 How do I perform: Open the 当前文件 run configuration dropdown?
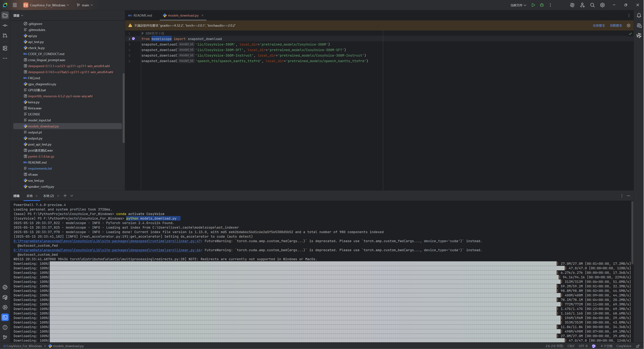coord(518,5)
